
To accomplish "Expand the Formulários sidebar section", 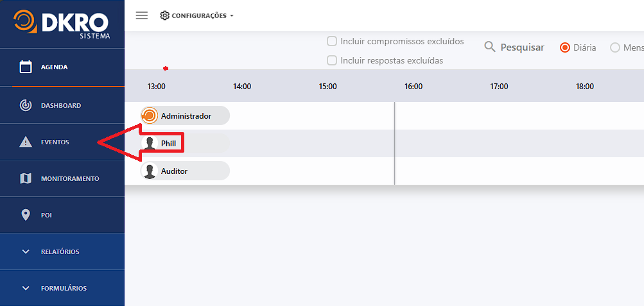I will [x=62, y=288].
